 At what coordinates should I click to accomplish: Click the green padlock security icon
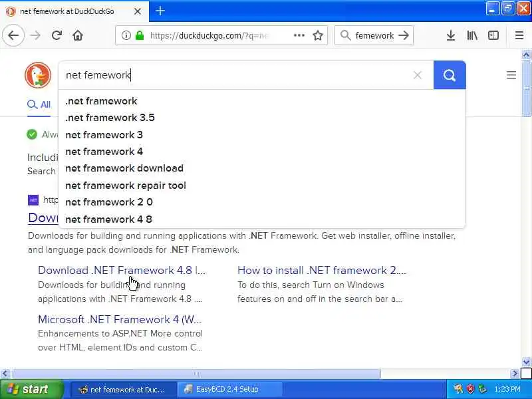click(x=140, y=35)
